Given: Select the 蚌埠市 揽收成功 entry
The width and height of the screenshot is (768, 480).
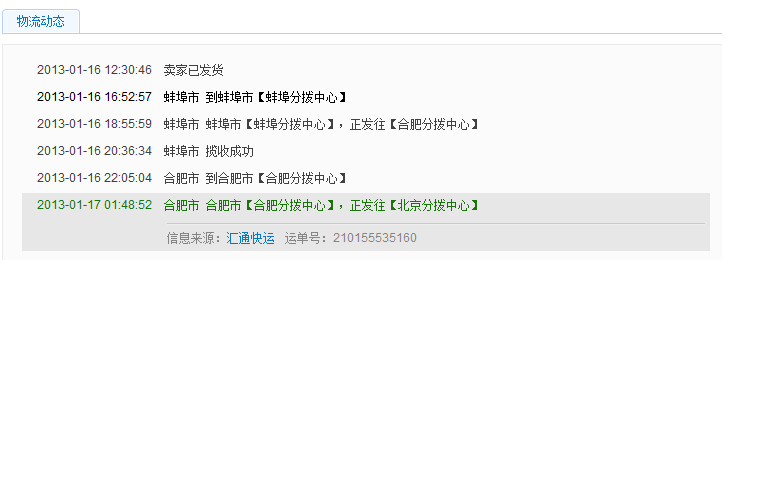Looking at the screenshot, I should coord(209,151).
